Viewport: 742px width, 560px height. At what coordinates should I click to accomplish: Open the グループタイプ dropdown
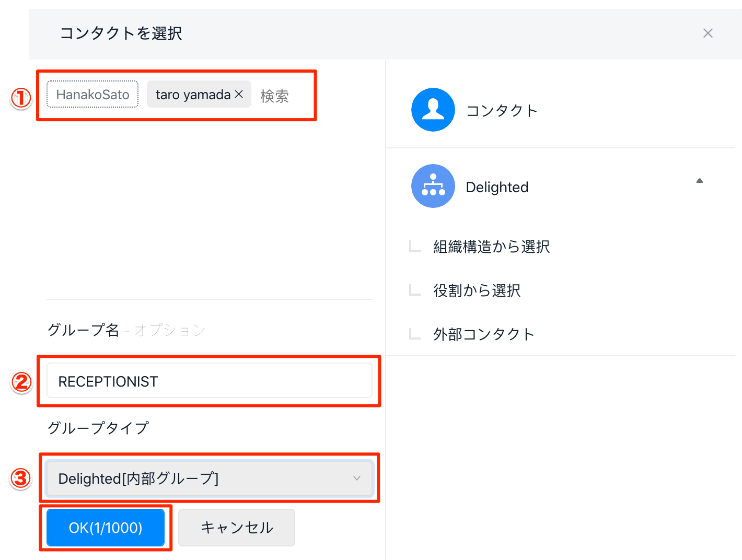[x=209, y=479]
